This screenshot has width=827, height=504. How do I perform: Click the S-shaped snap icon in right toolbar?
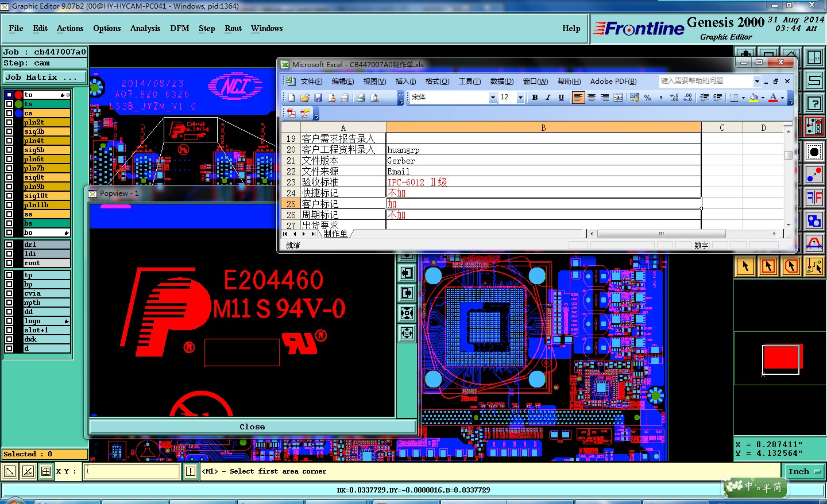(814, 80)
